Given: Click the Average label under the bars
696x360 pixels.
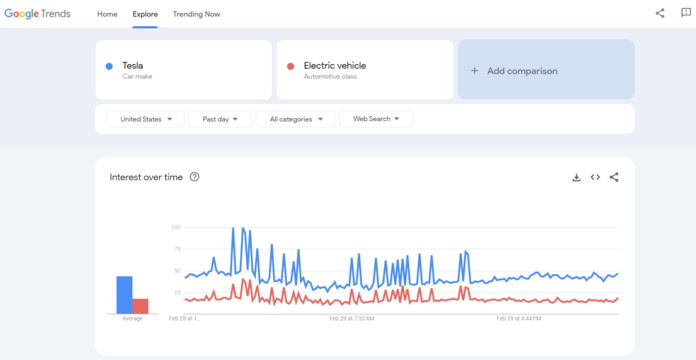Looking at the screenshot, I should point(132,319).
